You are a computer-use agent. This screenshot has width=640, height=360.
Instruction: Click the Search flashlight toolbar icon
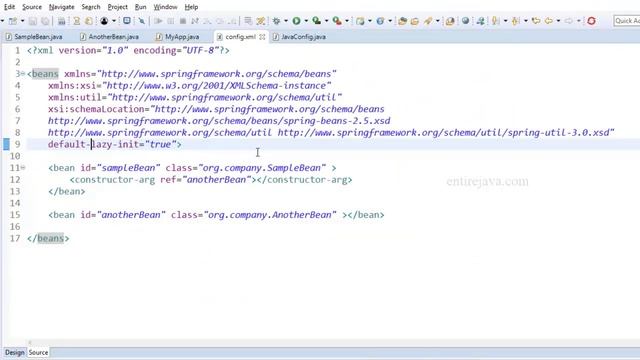[428, 21]
